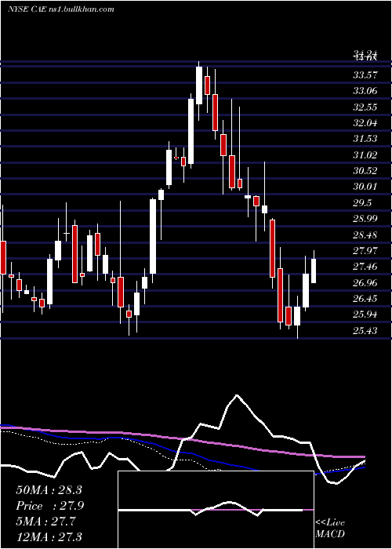Select the 25.94 price axis label

click(365, 314)
